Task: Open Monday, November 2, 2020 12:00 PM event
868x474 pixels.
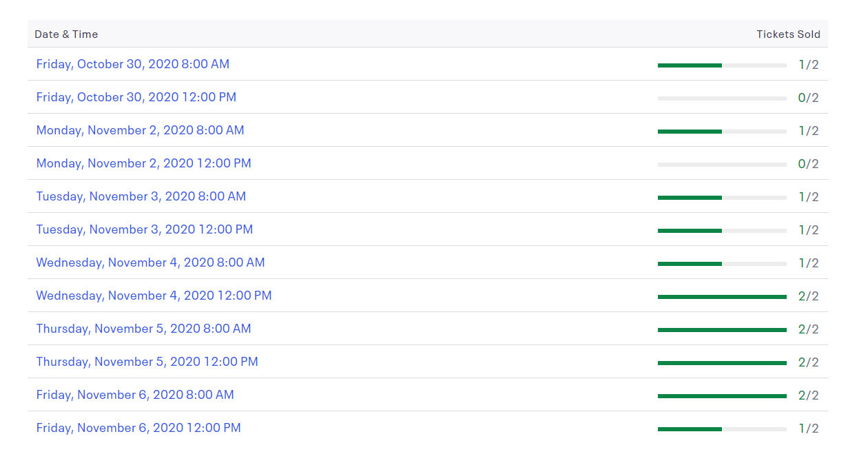Action: [144, 163]
